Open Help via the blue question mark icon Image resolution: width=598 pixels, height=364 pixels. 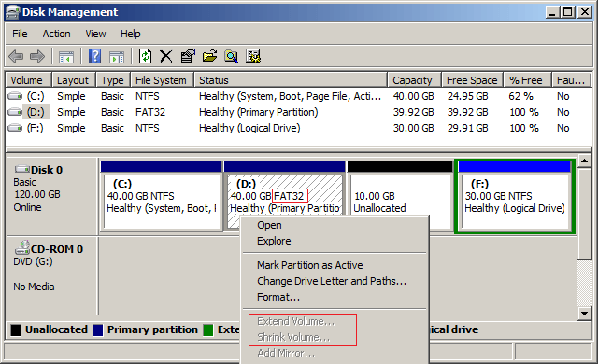coord(94,56)
